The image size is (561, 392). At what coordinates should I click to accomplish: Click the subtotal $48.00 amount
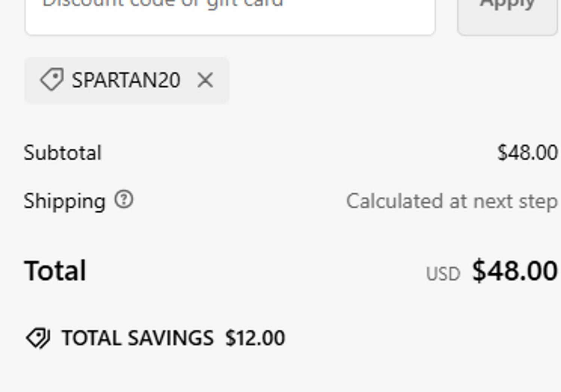(527, 153)
